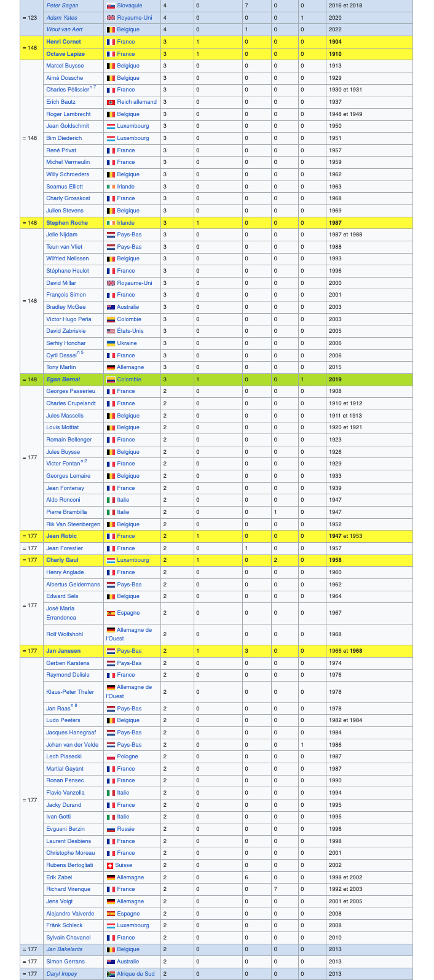Screen dimensions: 434x980
Task: Click the Russie flag in Evgueni Berzin's row
Action: (111, 829)
